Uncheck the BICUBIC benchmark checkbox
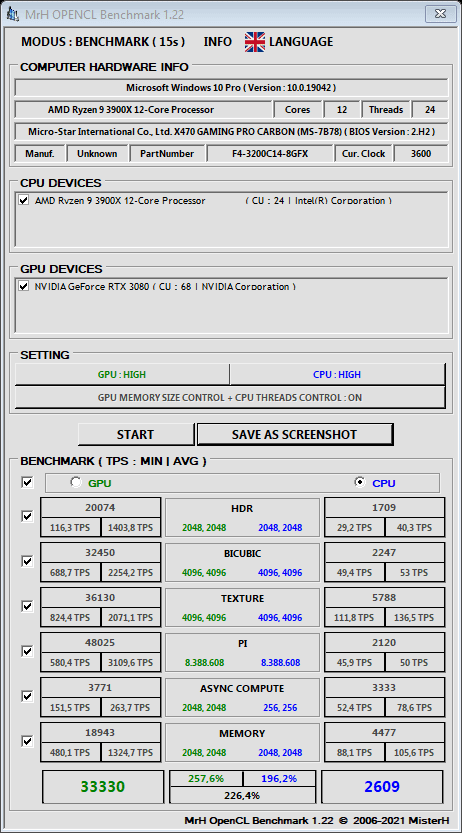This screenshot has width=462, height=833. point(27,562)
